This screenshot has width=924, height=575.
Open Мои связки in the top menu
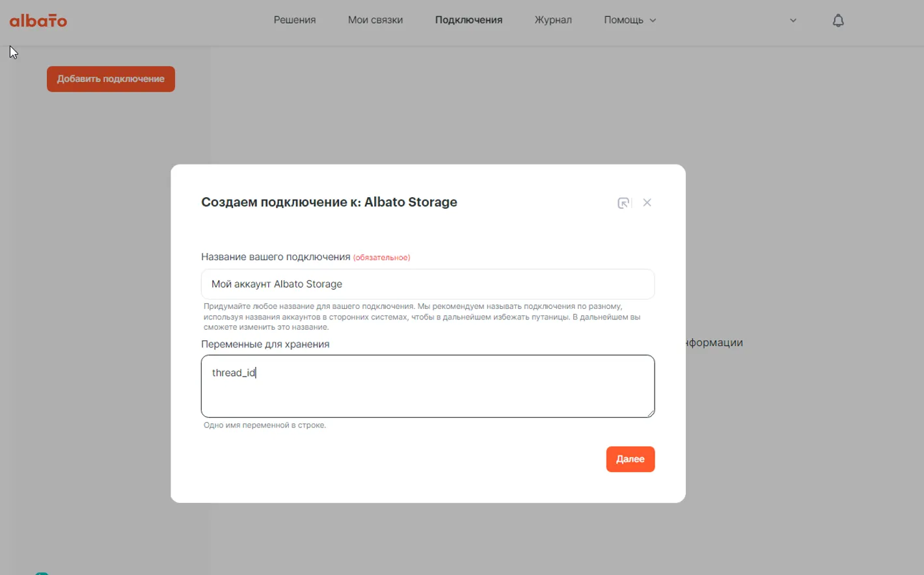coord(375,20)
